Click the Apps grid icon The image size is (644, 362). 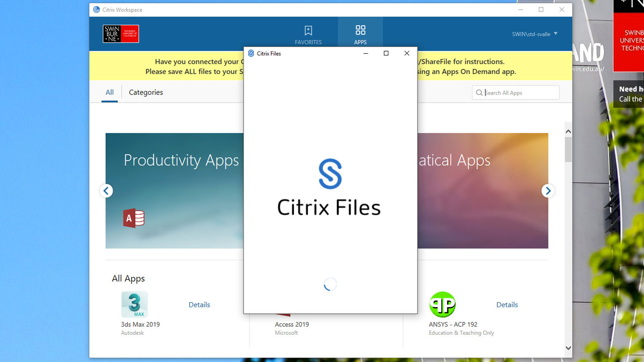click(x=360, y=30)
